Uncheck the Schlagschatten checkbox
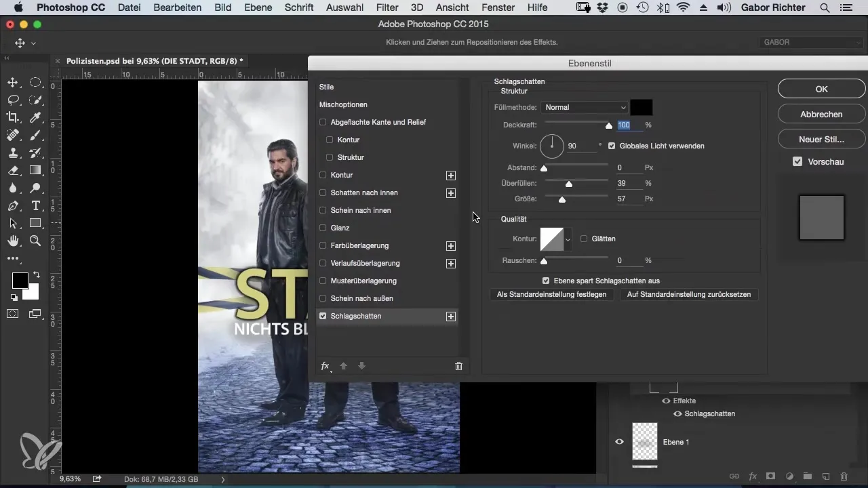This screenshot has width=868, height=488. [323, 317]
